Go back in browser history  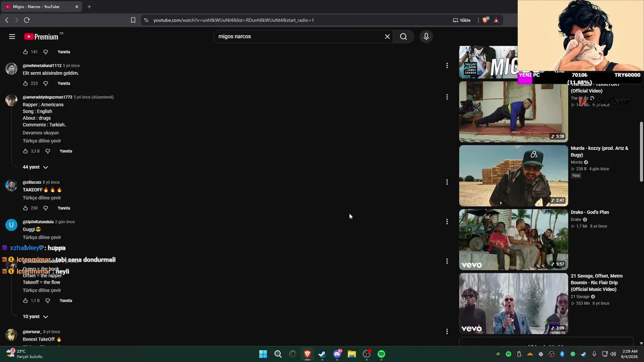[7, 20]
